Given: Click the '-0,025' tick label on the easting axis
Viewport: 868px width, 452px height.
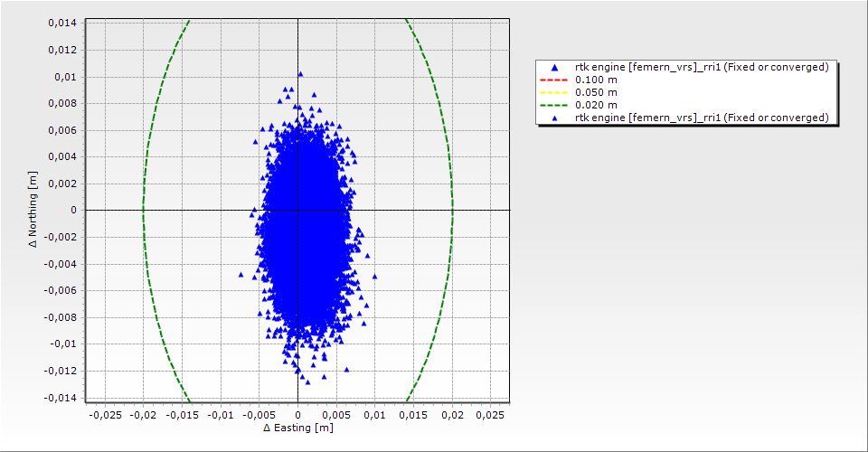Looking at the screenshot, I should point(104,414).
